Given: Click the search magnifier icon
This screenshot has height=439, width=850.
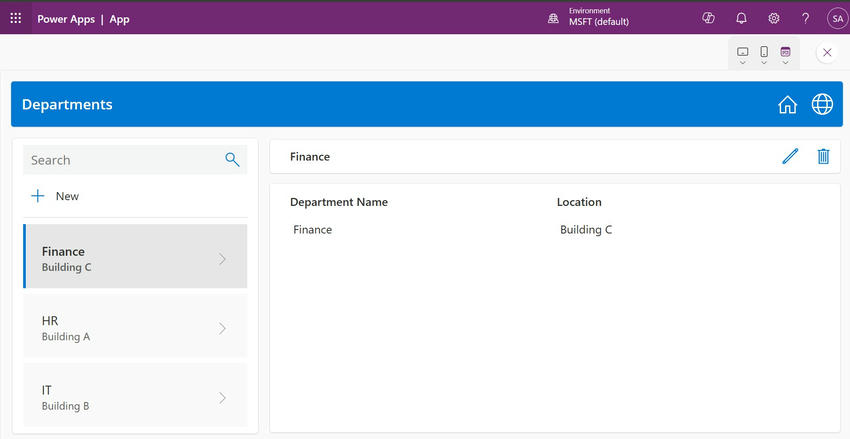Looking at the screenshot, I should point(232,159).
